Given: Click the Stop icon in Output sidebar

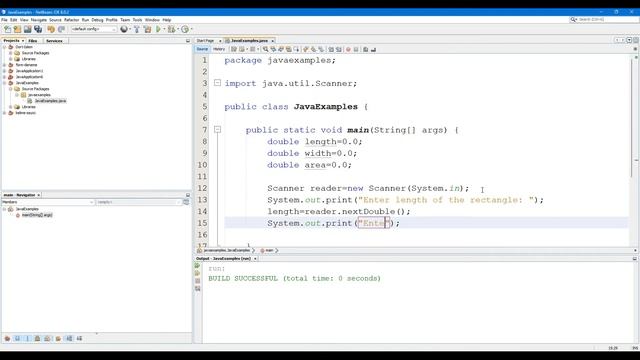Looking at the screenshot, I should 198,281.
